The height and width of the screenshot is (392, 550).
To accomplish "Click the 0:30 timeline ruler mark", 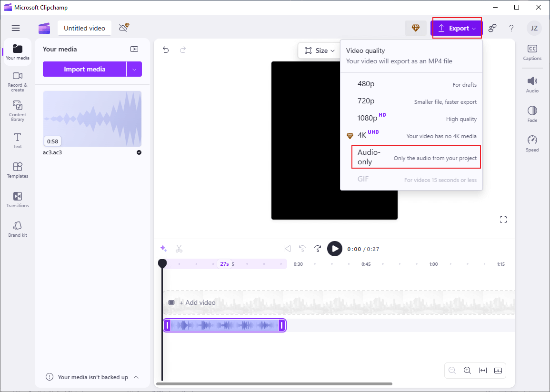I will coord(298,264).
